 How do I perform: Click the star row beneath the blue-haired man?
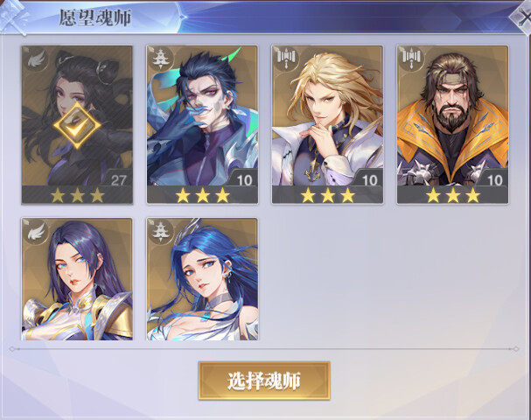pos(202,196)
